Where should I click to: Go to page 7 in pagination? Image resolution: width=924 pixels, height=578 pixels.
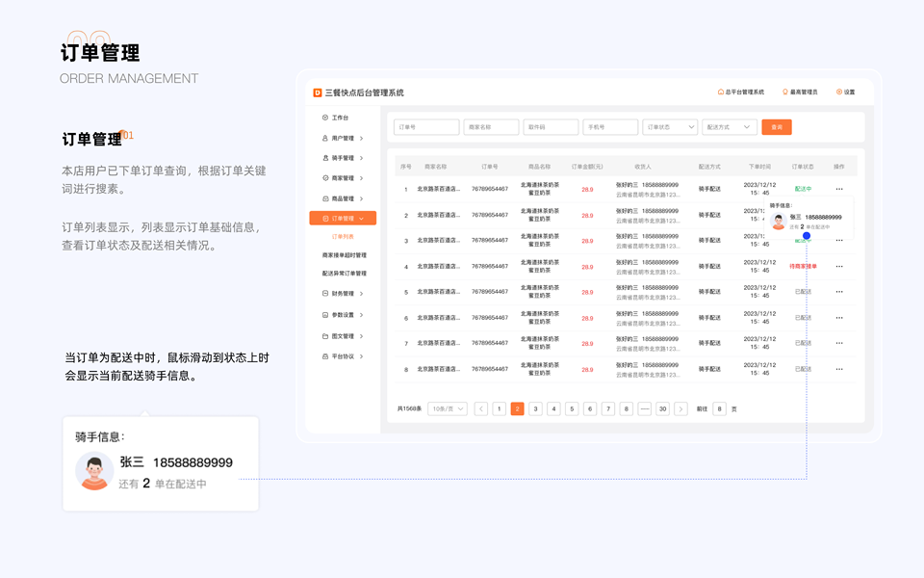pyautogui.click(x=608, y=408)
